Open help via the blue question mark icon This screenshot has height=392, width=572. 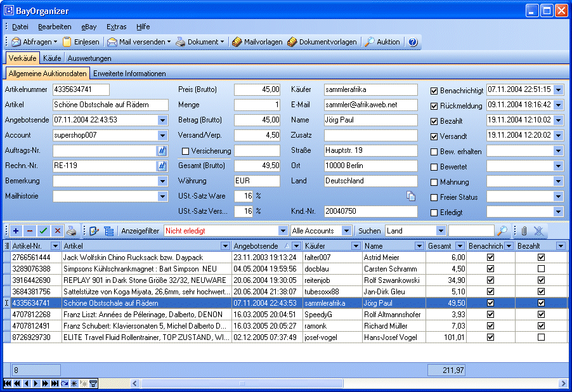click(x=413, y=42)
